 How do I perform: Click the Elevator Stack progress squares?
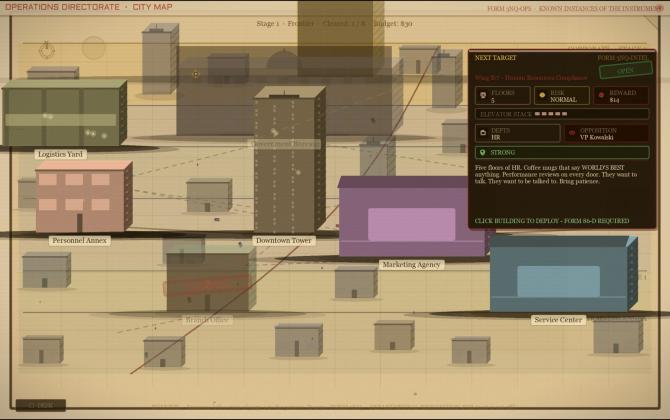[x=551, y=114]
